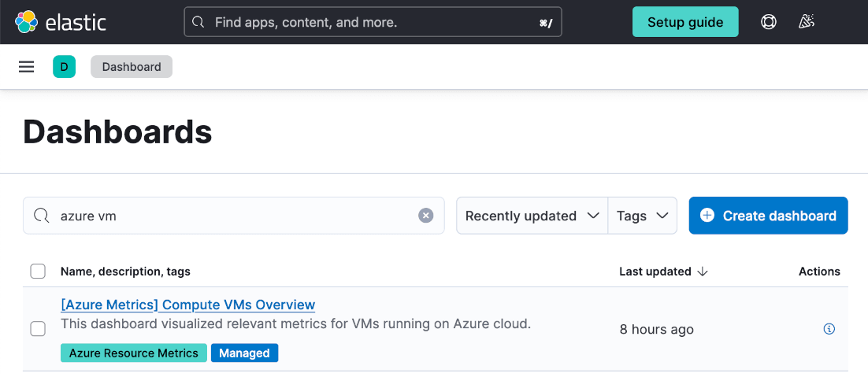This screenshot has width=868, height=377.
Task: Check the Compute VMs Overview row checkbox
Action: (x=38, y=329)
